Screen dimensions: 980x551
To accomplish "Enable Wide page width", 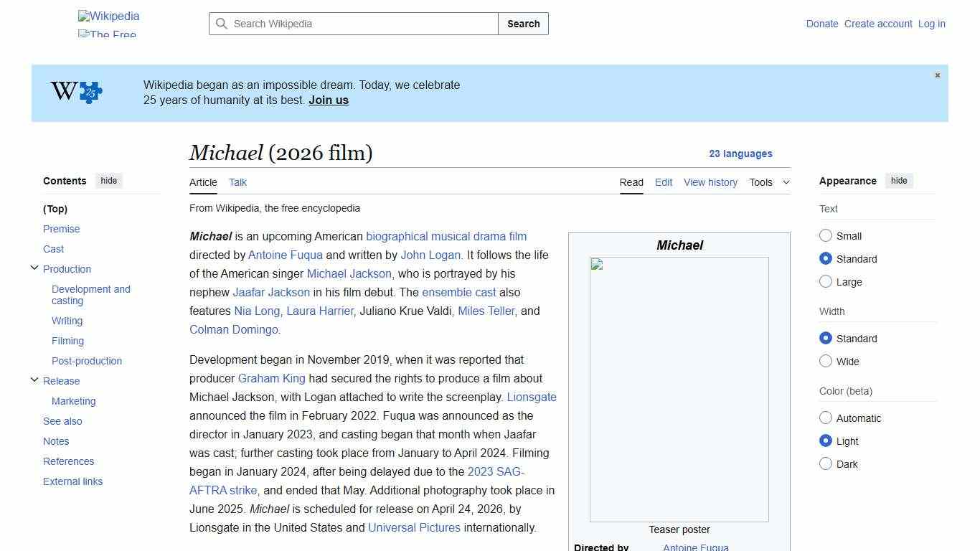I will tap(826, 361).
